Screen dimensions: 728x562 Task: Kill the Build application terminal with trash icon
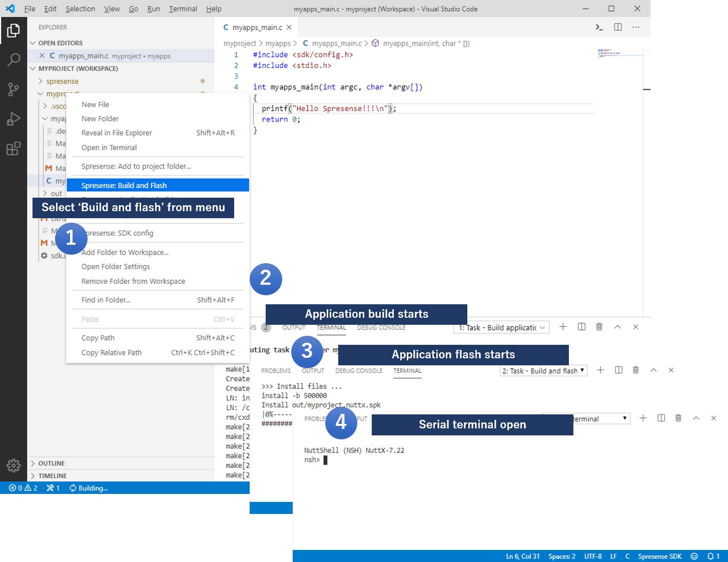click(x=599, y=327)
